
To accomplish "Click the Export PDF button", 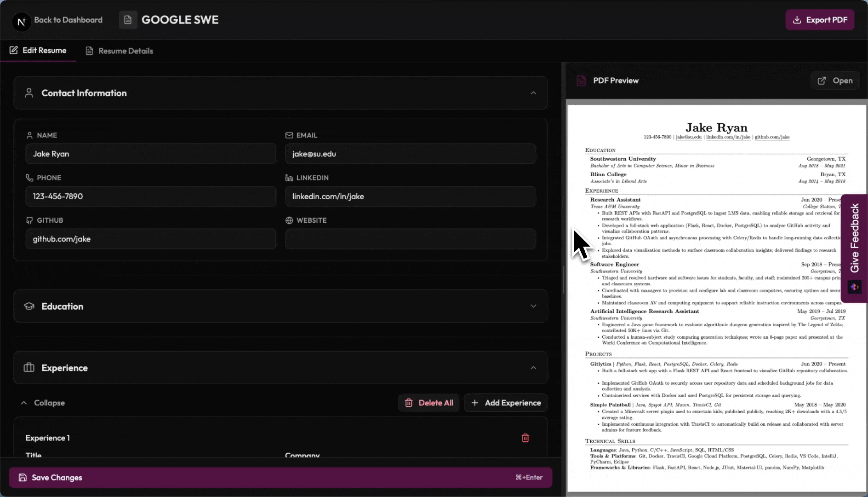I will 819,19.
